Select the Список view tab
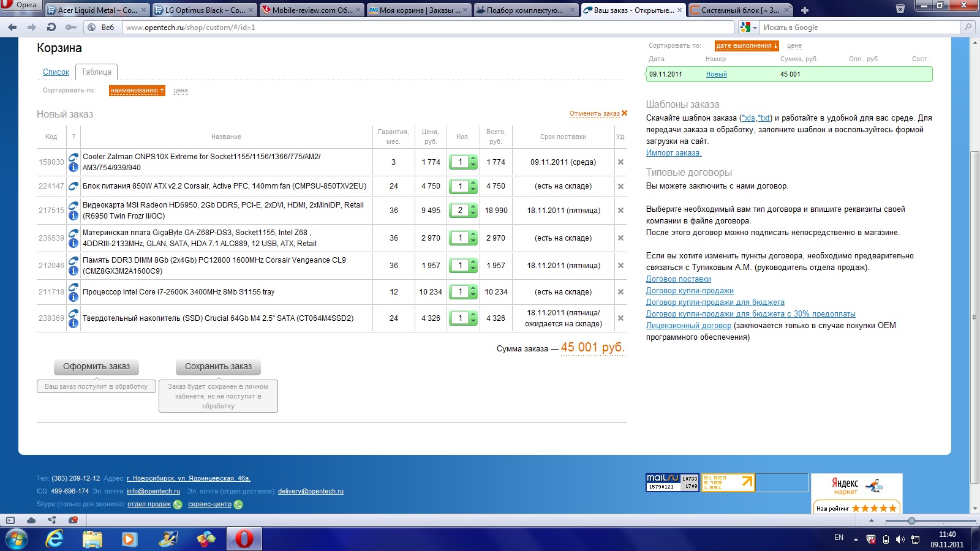The image size is (980, 551). (x=56, y=72)
